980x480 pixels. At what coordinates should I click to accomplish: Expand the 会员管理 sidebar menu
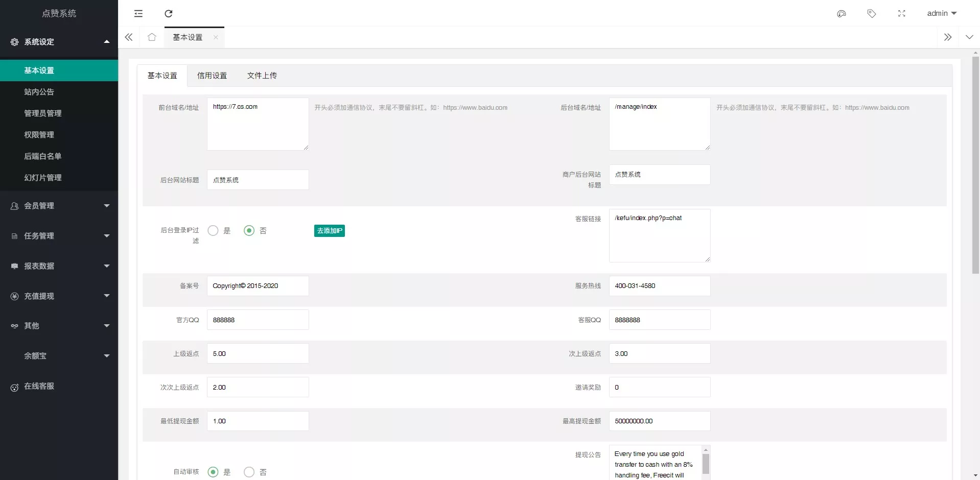59,206
